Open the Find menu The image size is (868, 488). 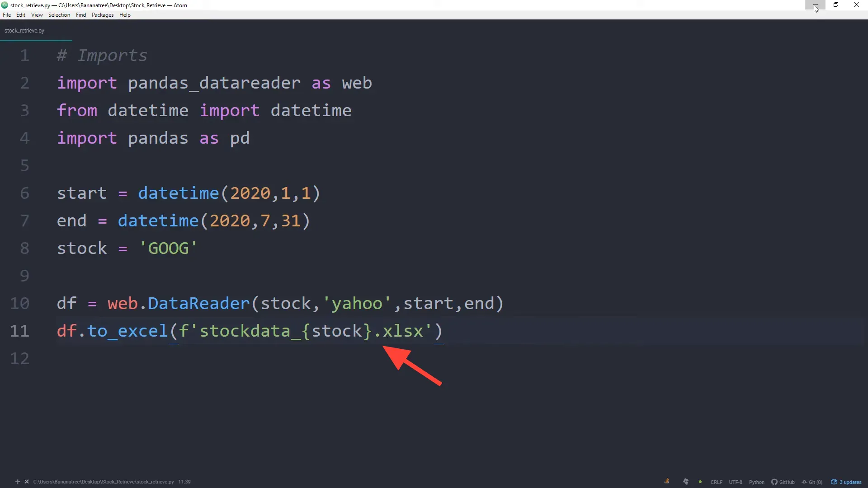pos(81,15)
